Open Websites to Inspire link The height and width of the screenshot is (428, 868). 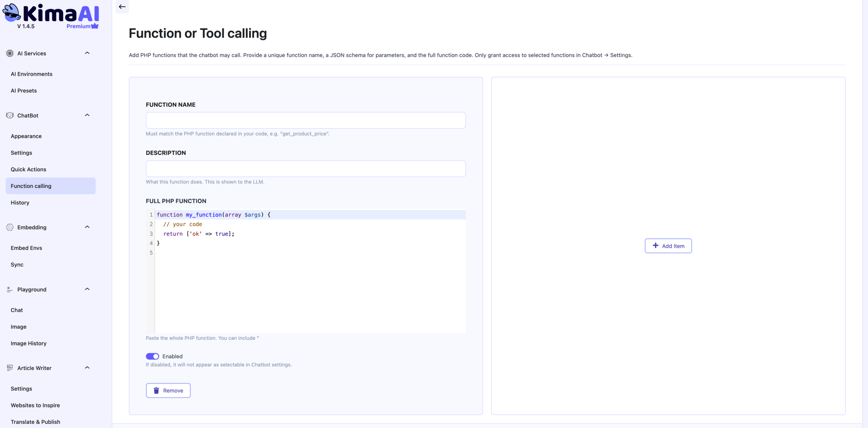point(35,405)
